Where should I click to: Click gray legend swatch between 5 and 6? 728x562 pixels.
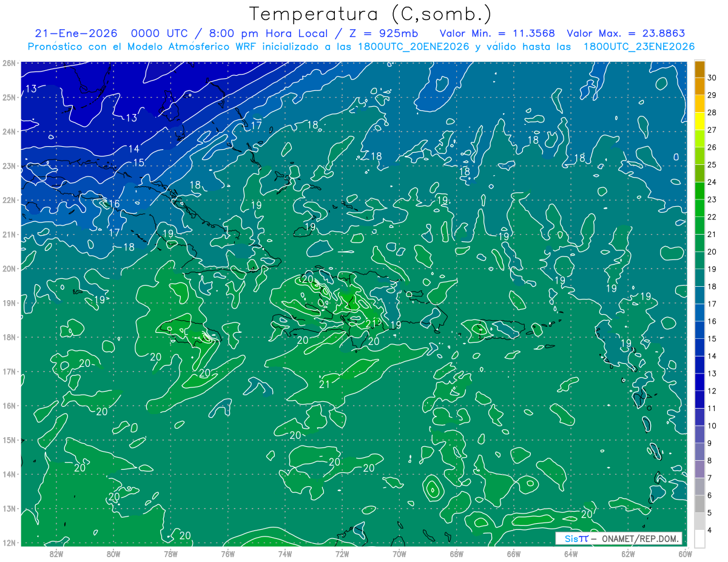[699, 504]
